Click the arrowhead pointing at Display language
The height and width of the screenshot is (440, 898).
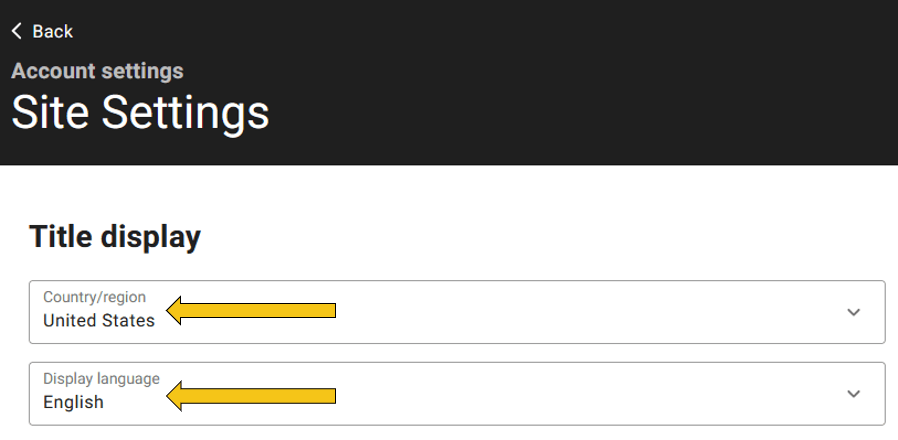coord(176,397)
